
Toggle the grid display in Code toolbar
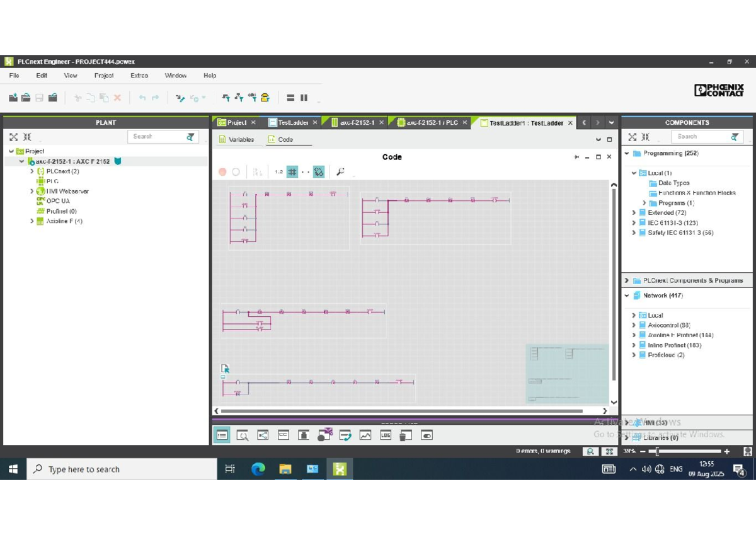(x=292, y=171)
